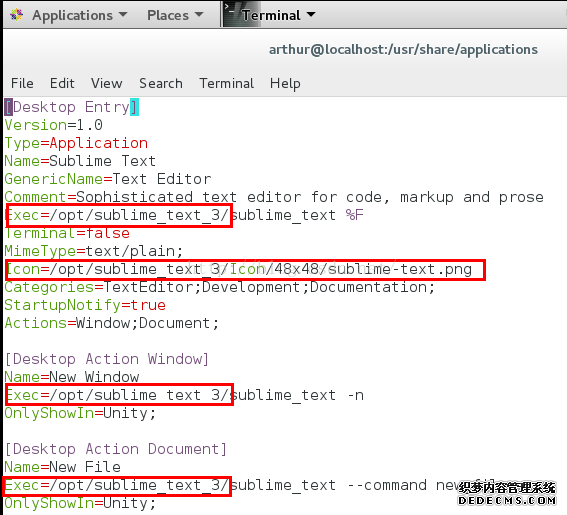Viewport: 567px width, 515px height.
Task: Click the [Desktop Action Window] header
Action: click(x=107, y=359)
